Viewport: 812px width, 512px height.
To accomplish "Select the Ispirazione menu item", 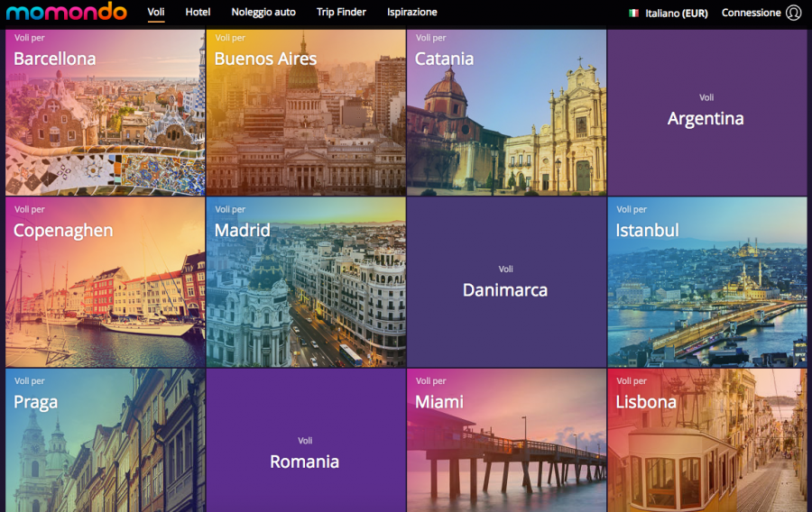I will [x=412, y=13].
